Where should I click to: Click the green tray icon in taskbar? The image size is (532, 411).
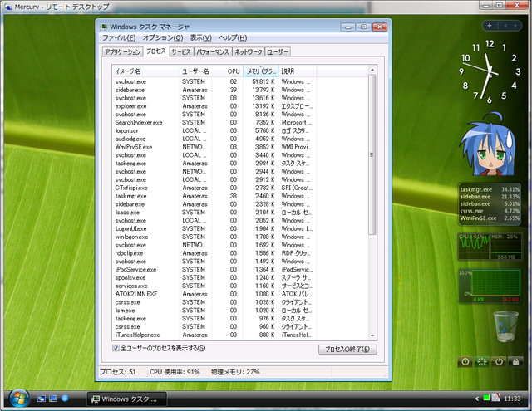pos(486,398)
